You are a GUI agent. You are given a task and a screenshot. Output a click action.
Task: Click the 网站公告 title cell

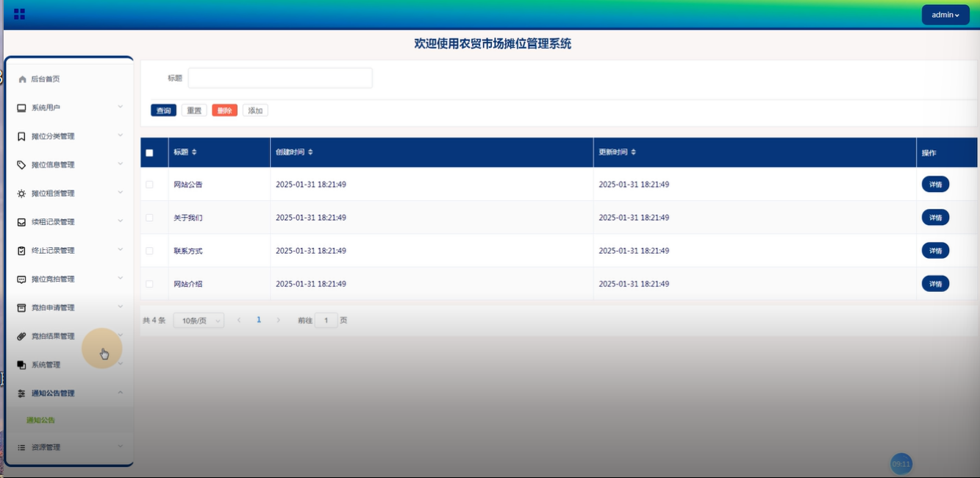188,185
